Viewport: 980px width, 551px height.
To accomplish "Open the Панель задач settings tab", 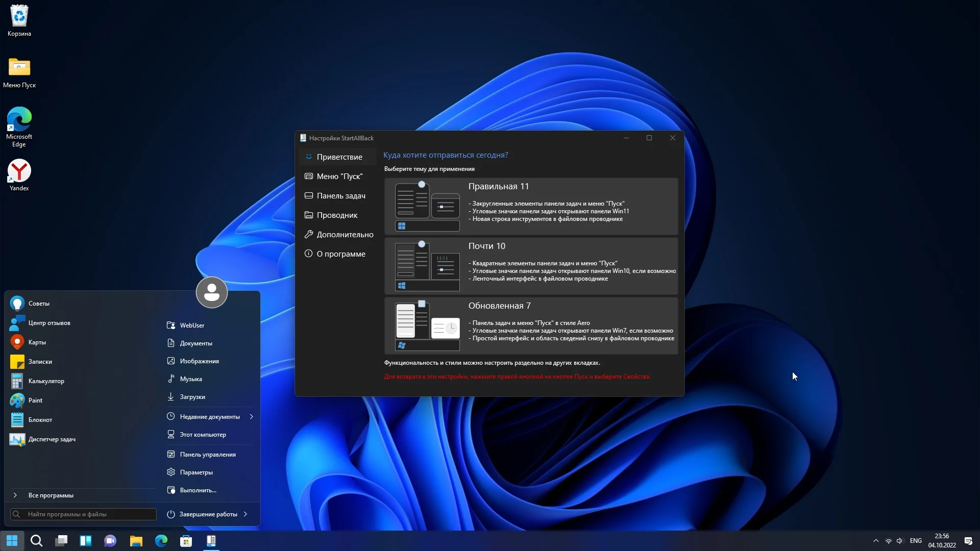I will (340, 196).
